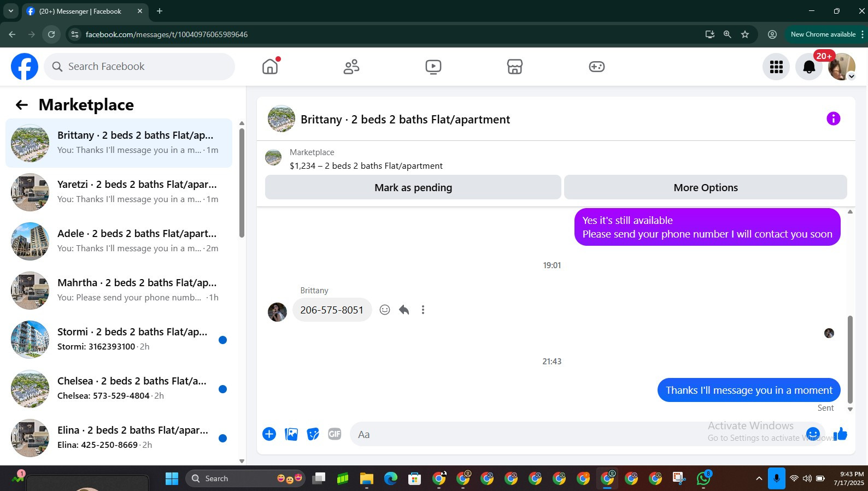Open the Facebook menu grid icon
Viewport: 868px width, 491px height.
coord(776,67)
